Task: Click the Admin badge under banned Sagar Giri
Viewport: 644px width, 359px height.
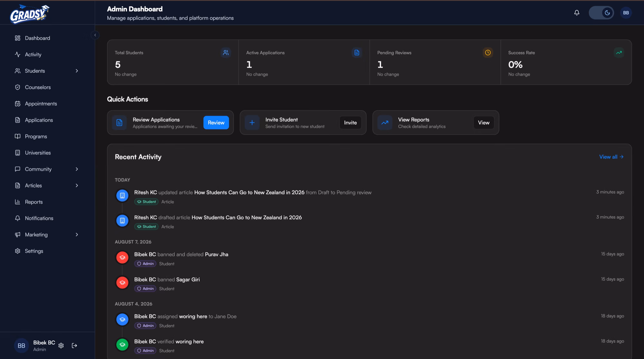Action: point(145,289)
